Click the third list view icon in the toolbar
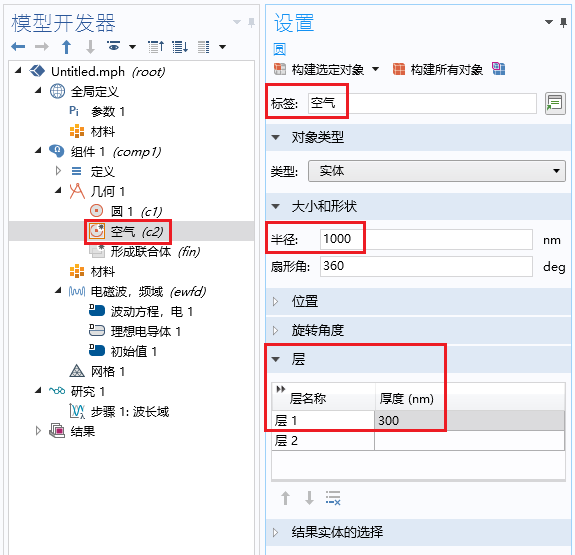The image size is (575, 555). 204,47
